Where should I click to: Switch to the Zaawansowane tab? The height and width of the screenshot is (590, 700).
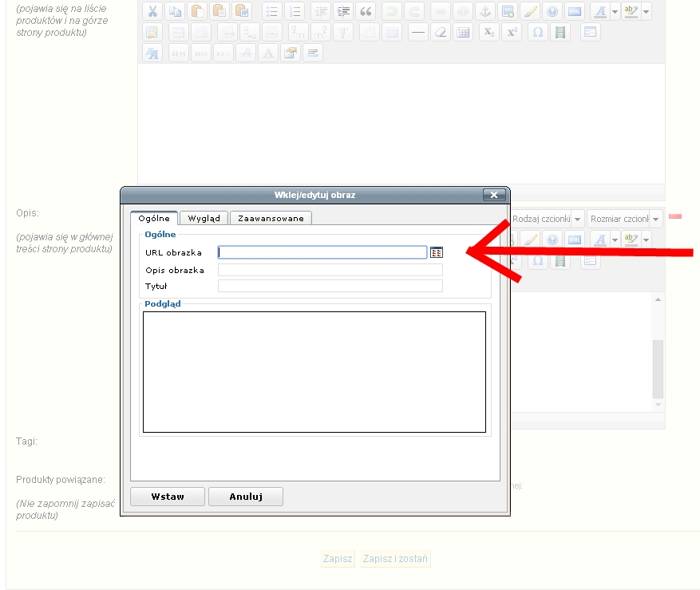tap(271, 219)
